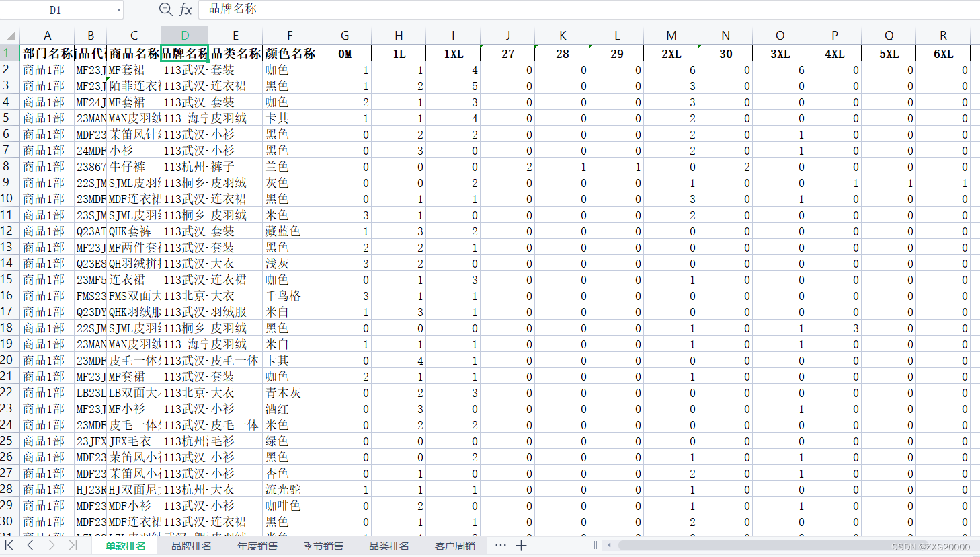Image resolution: width=980 pixels, height=557 pixels.
Task: Click header cell 颜色名称
Action: click(x=290, y=53)
